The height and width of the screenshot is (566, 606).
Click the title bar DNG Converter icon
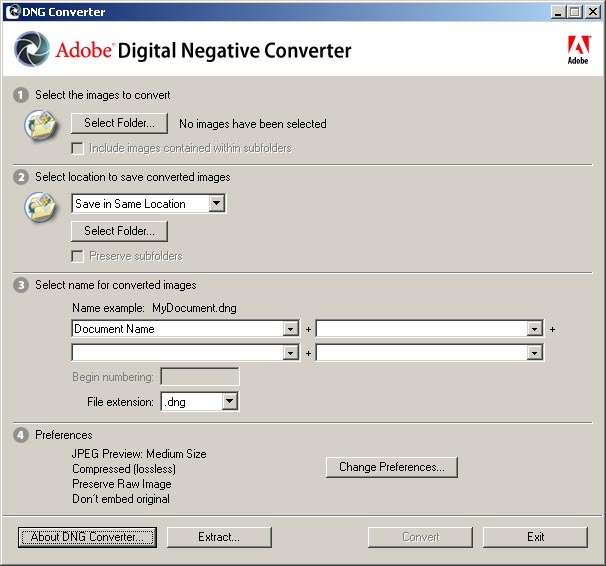(14, 12)
